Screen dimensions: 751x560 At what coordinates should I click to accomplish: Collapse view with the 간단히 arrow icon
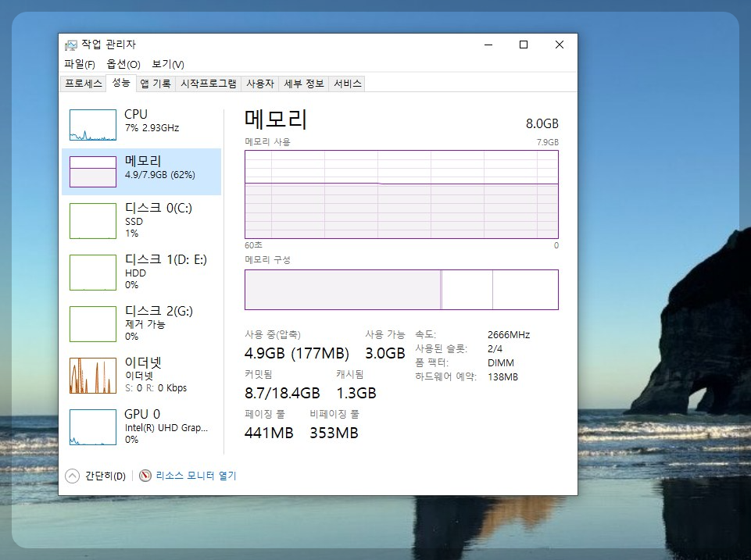tap(72, 476)
